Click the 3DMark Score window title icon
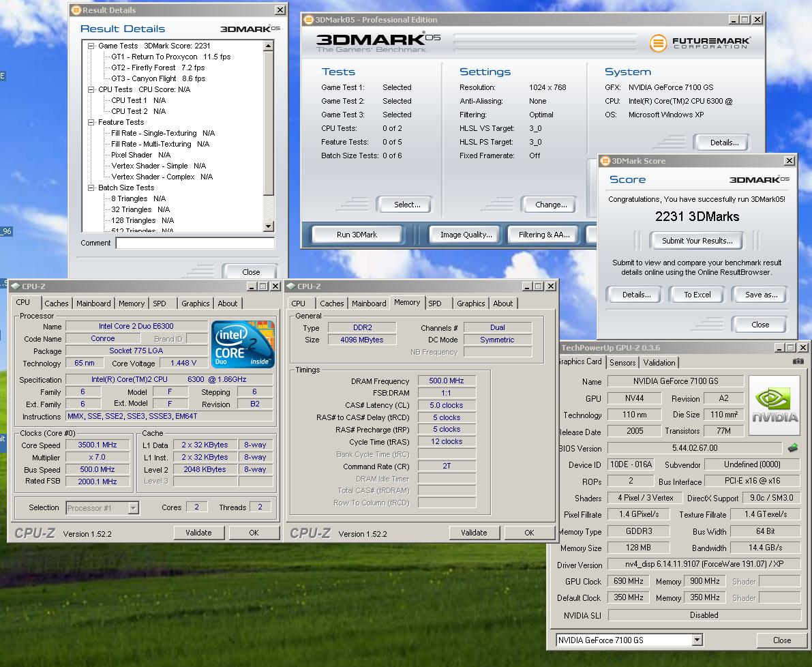Image resolution: width=812 pixels, height=667 pixels. (605, 161)
